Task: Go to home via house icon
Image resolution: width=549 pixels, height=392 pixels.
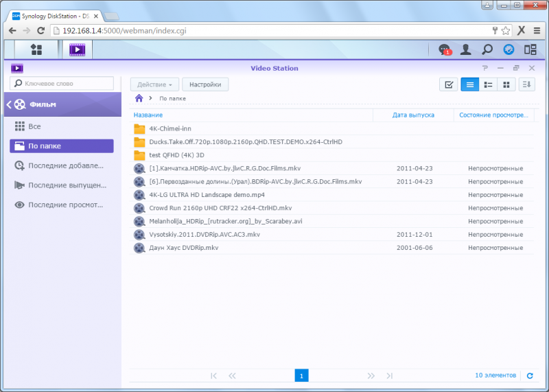Action: pos(139,98)
